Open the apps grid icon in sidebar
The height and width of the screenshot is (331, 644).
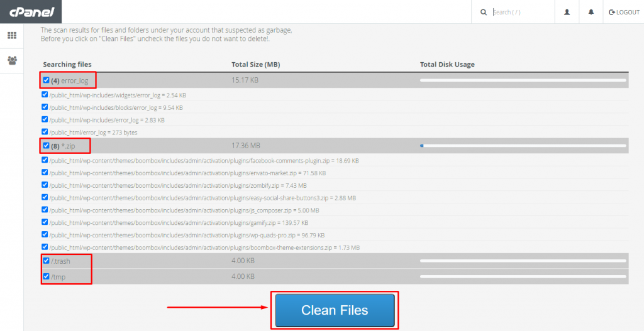12,35
